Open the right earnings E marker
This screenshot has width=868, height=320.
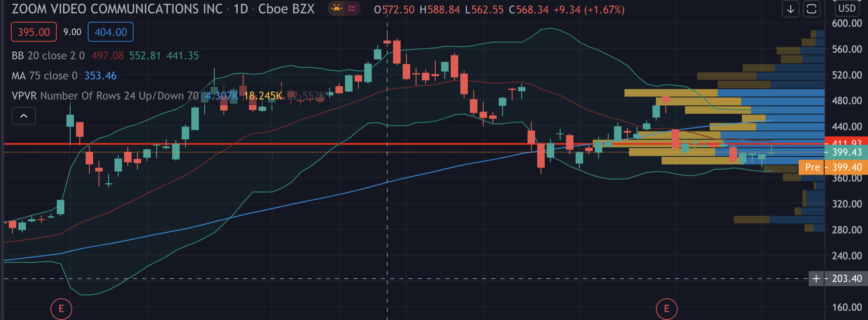click(x=667, y=309)
